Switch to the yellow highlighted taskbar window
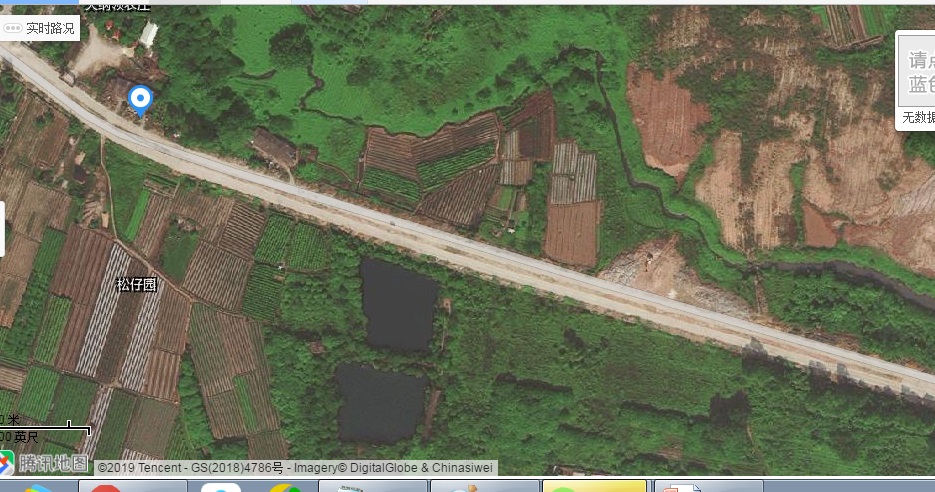The image size is (935, 492). [594, 487]
